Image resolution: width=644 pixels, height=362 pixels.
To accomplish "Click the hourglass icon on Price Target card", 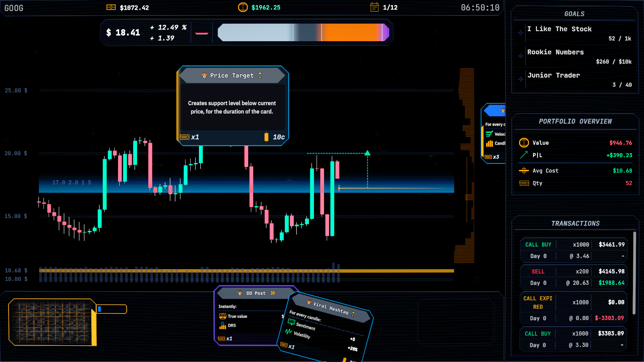I will point(260,75).
